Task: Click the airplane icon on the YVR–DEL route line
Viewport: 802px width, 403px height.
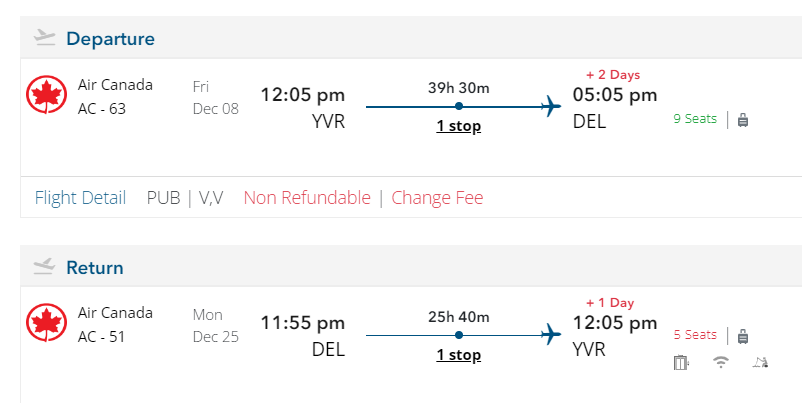Action: (x=550, y=106)
